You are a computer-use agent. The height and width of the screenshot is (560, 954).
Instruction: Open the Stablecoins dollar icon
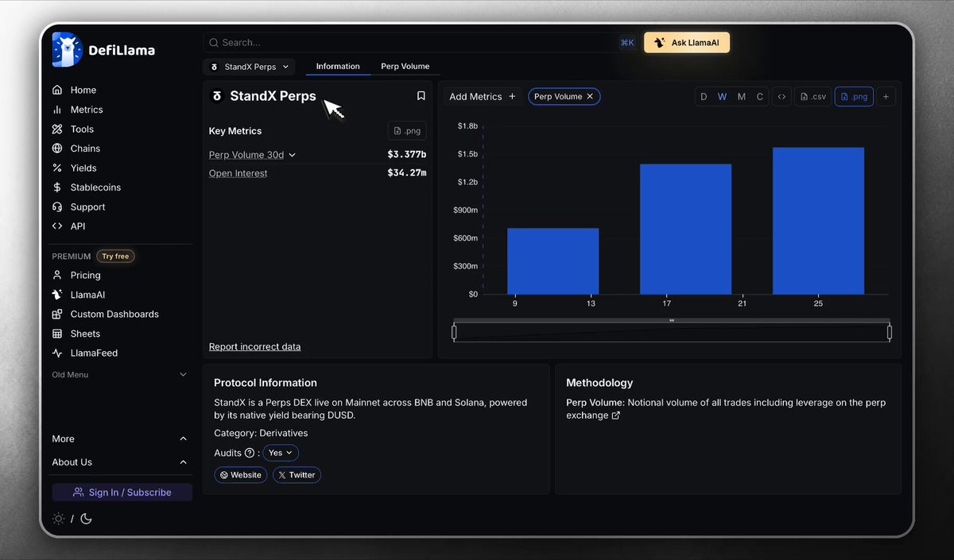(x=57, y=187)
